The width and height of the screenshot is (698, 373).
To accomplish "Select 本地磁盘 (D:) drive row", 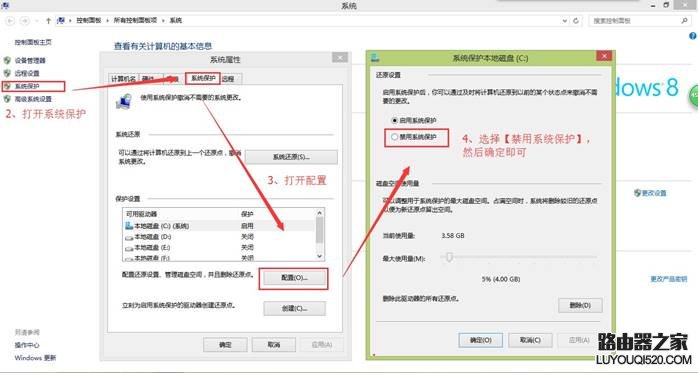I will tap(220, 237).
